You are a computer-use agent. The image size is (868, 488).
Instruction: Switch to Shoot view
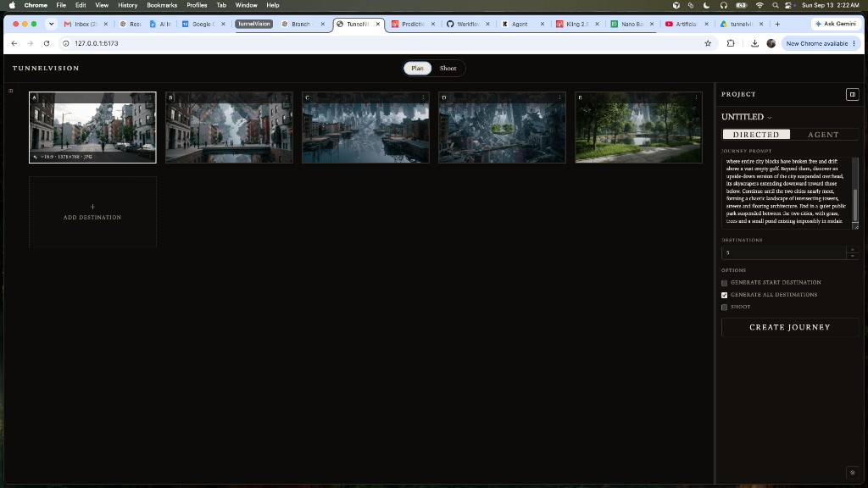[x=448, y=68]
